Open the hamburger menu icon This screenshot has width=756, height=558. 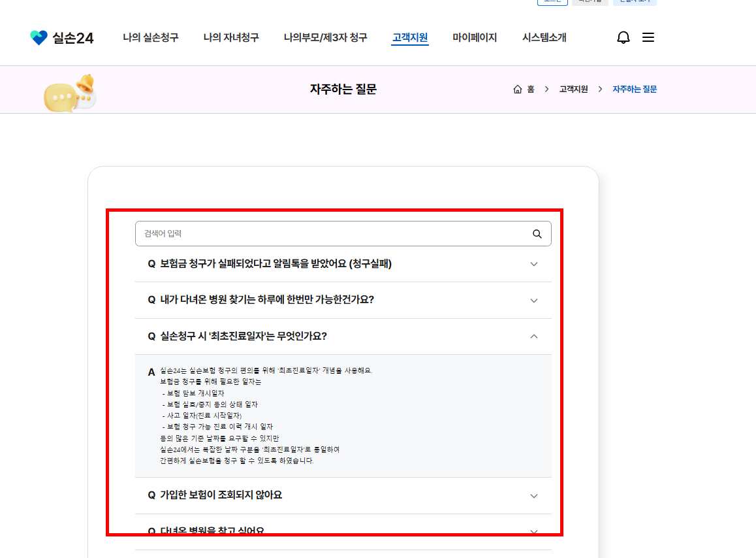coord(648,37)
